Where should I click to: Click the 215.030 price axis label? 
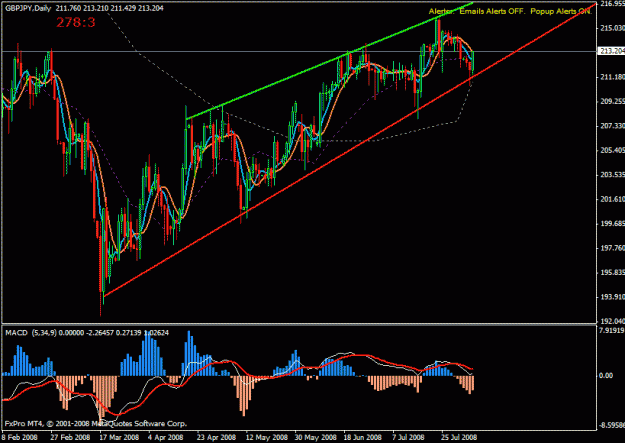(x=612, y=28)
